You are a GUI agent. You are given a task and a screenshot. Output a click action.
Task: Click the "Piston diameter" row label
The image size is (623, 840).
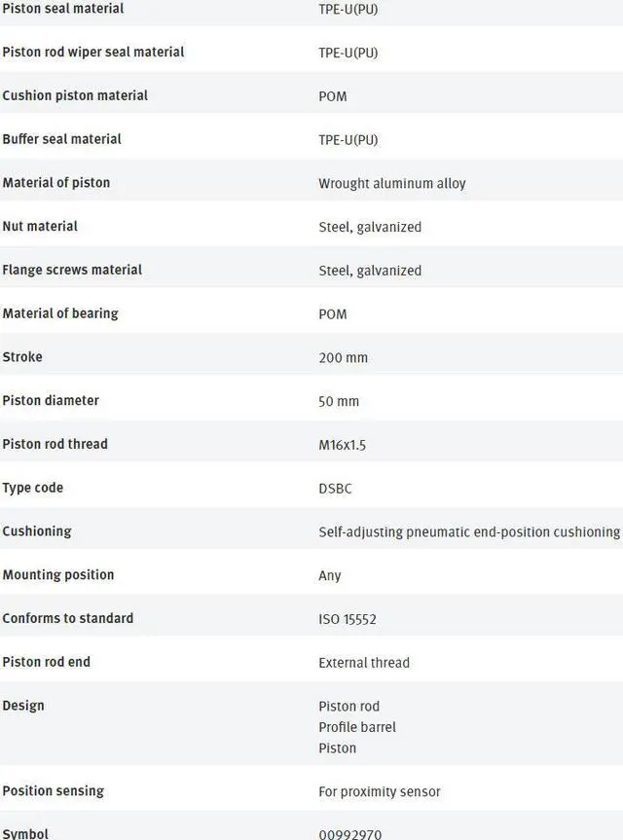[x=51, y=400]
